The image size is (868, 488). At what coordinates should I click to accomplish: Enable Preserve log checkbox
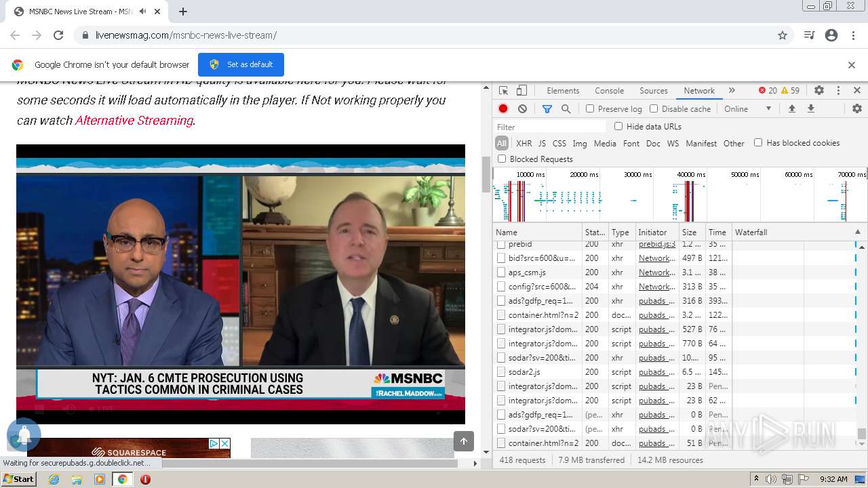[590, 108]
